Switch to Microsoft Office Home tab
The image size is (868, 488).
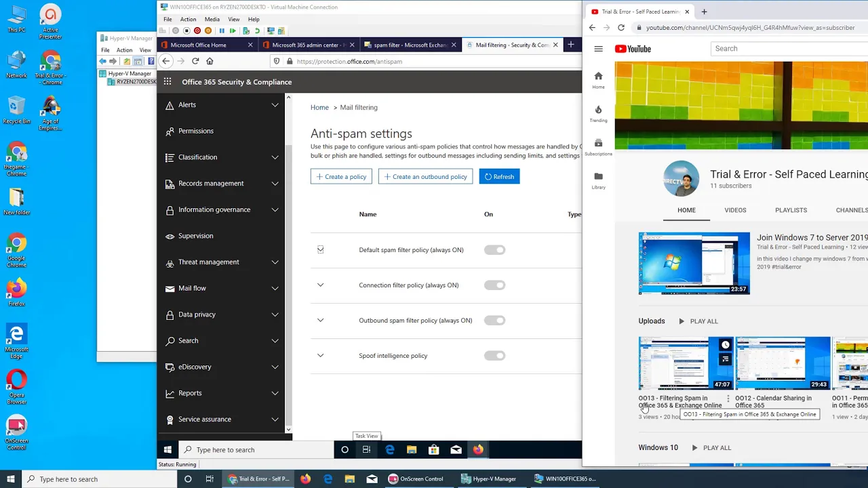[206, 45]
